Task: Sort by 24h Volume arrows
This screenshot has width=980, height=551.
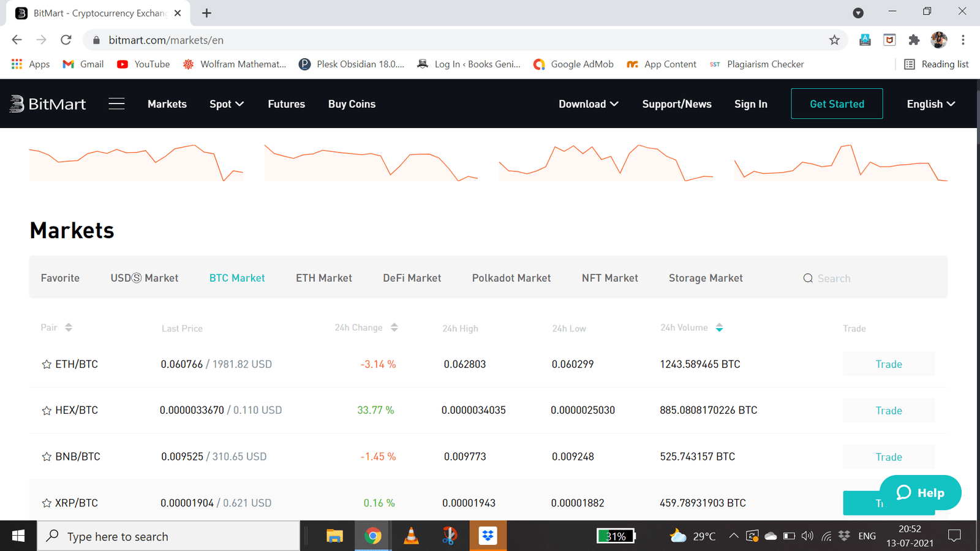Action: point(720,328)
